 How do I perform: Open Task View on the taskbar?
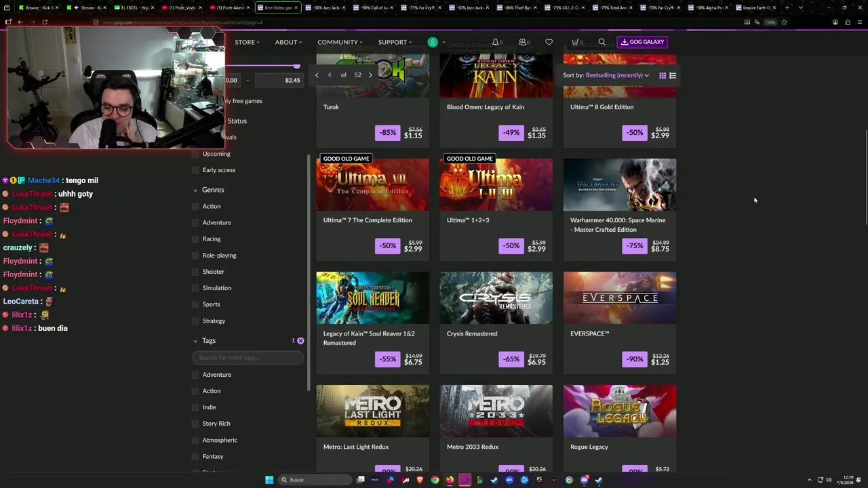tap(361, 480)
